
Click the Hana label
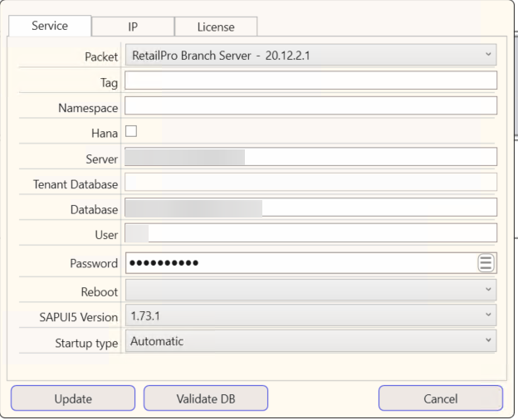(104, 132)
